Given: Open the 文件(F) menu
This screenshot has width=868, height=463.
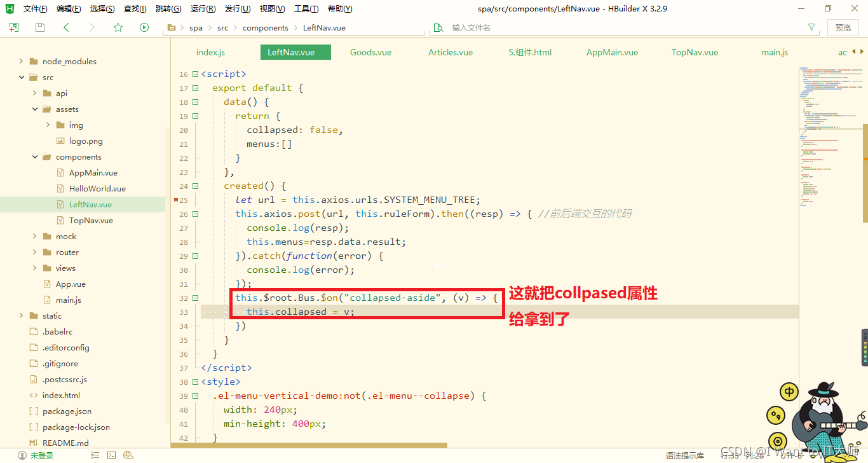Looking at the screenshot, I should pyautogui.click(x=36, y=9).
